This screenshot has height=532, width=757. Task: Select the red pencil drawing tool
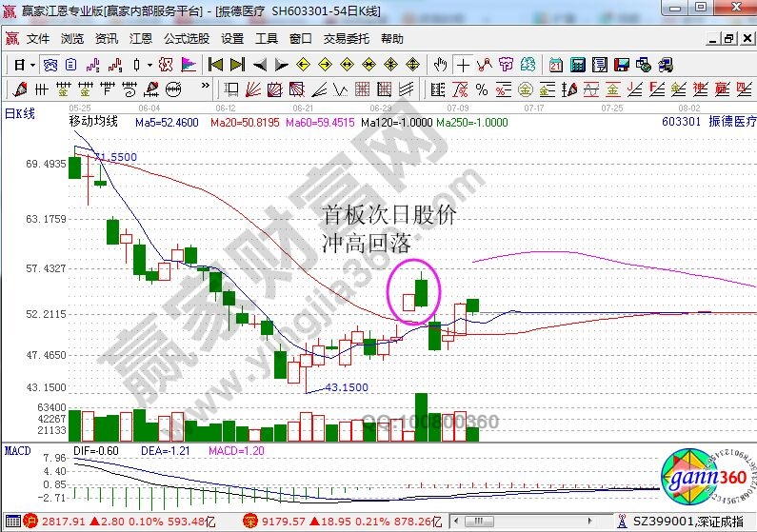point(18,89)
